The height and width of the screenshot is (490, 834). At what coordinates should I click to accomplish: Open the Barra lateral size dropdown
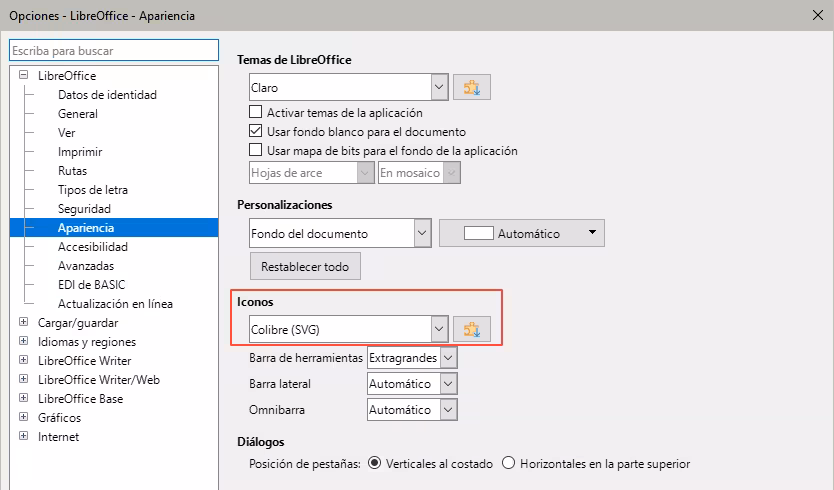(x=448, y=384)
